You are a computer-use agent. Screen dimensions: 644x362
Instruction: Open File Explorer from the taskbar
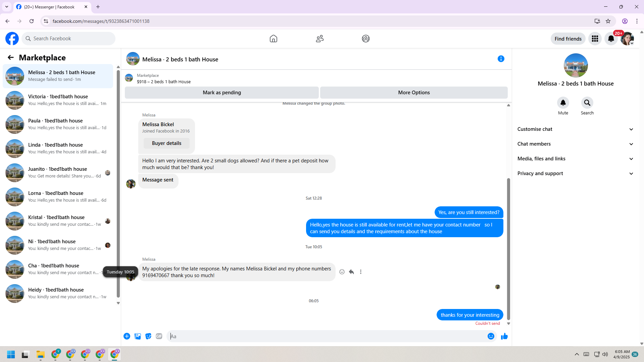[x=41, y=354]
